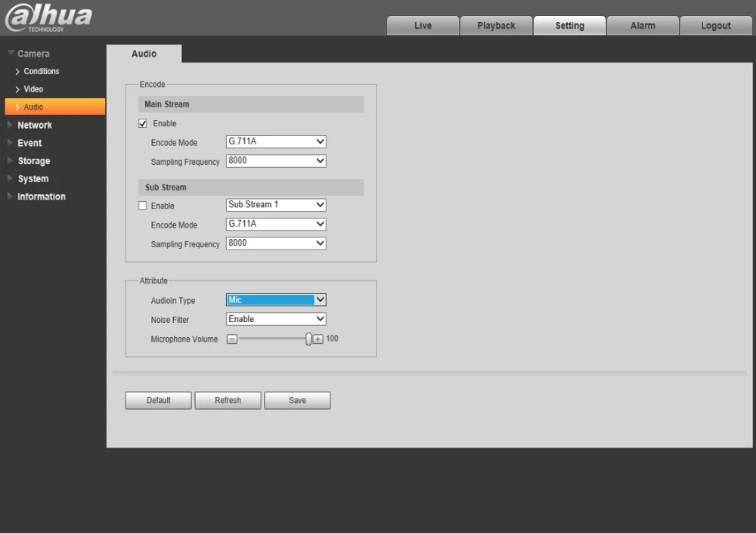Open the Noise Filter dropdown

pos(276,319)
